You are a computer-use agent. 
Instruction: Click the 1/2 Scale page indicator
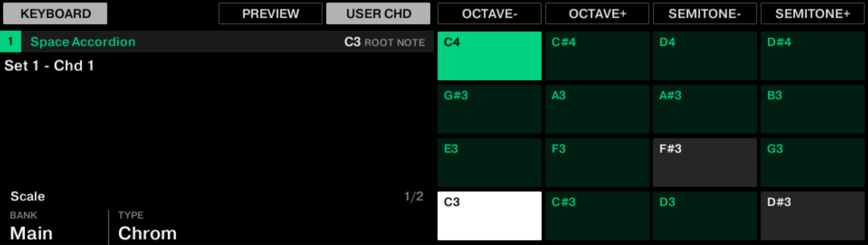pyautogui.click(x=413, y=196)
